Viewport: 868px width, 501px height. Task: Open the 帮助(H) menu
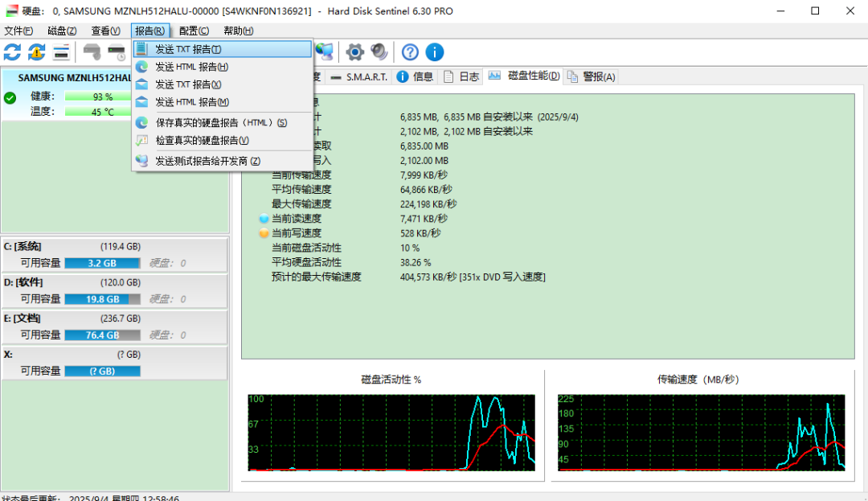pos(238,31)
